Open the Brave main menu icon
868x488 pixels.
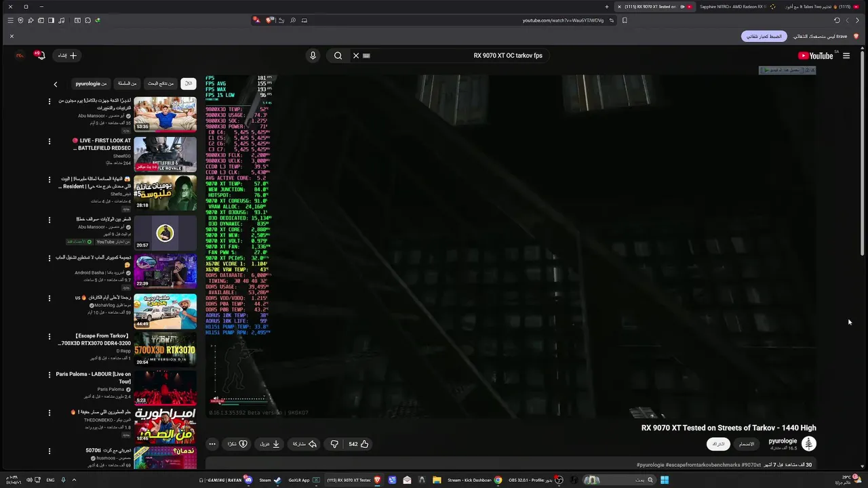(10, 20)
